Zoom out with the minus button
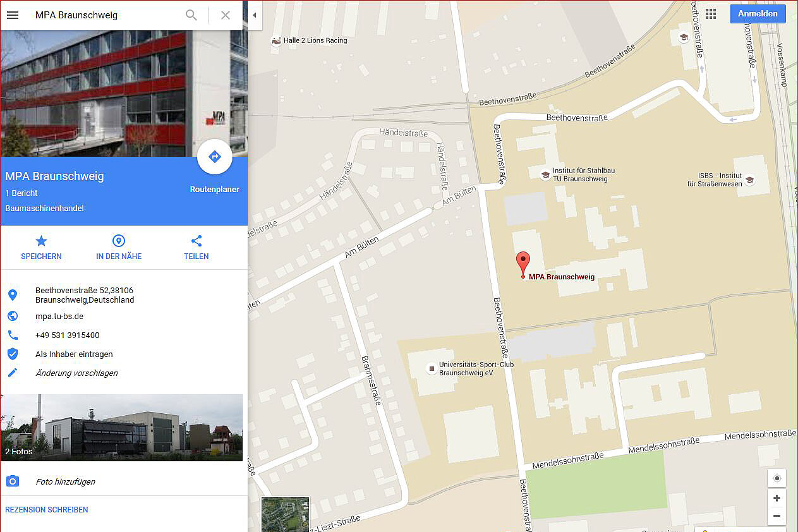This screenshot has width=798, height=532. (x=777, y=516)
